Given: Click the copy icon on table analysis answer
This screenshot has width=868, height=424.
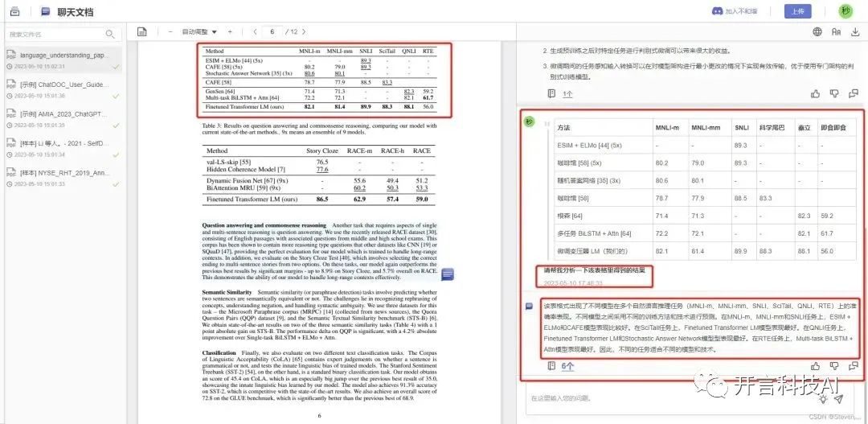Looking at the screenshot, I should (853, 366).
